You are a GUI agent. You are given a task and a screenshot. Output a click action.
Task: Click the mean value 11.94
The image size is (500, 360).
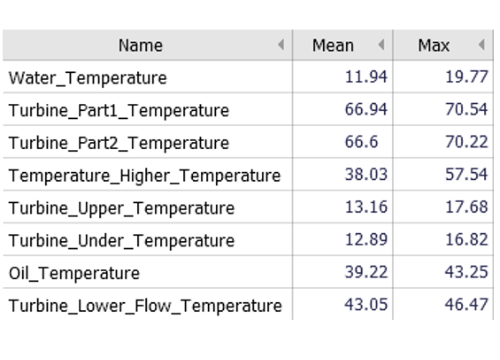coord(366,77)
